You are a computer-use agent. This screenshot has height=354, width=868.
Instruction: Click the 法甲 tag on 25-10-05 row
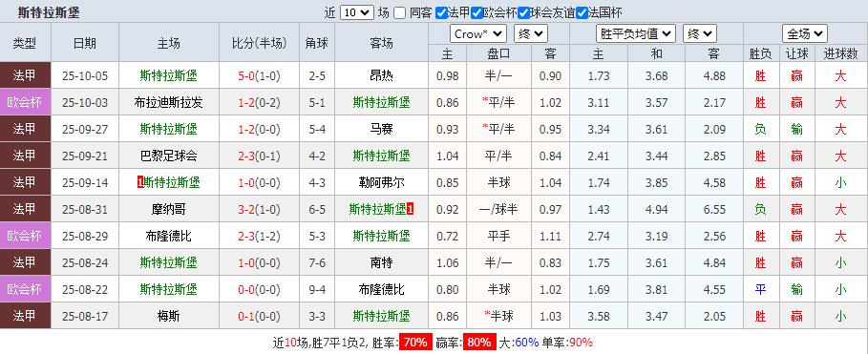pos(25,75)
